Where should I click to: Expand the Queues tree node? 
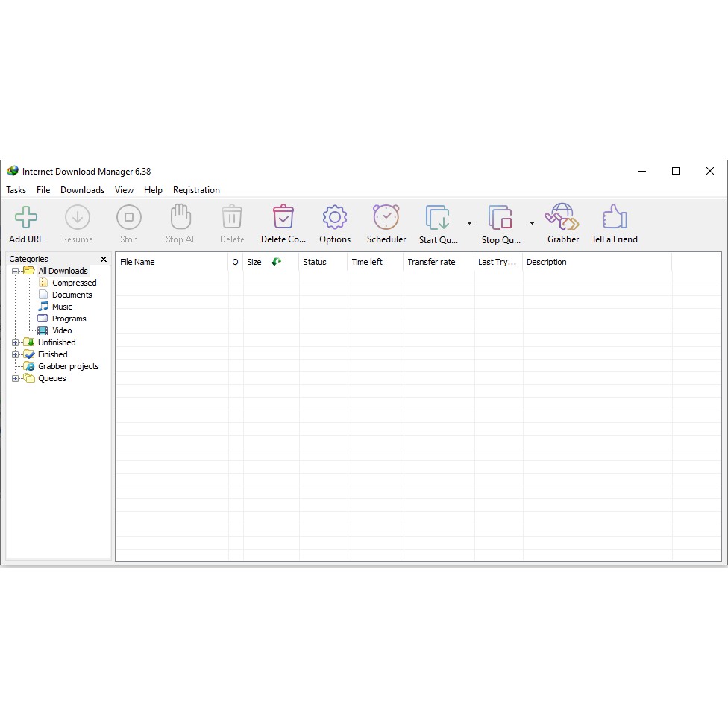[x=16, y=378]
